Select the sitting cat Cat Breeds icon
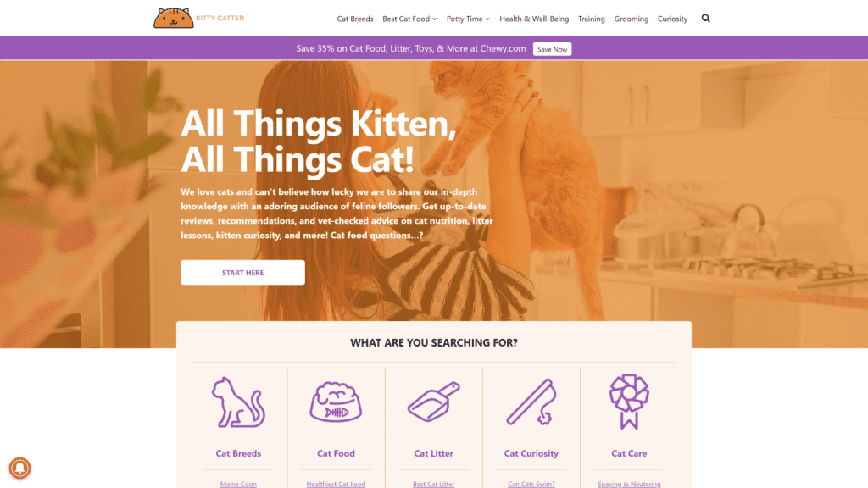Screen dimensions: 868x488 (238, 402)
